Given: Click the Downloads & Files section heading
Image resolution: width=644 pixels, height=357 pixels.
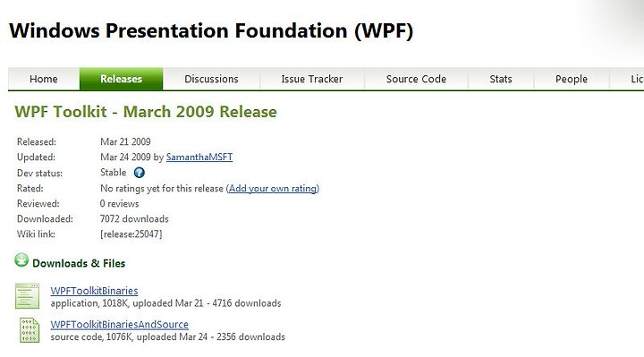Looking at the screenshot, I should (x=79, y=263).
